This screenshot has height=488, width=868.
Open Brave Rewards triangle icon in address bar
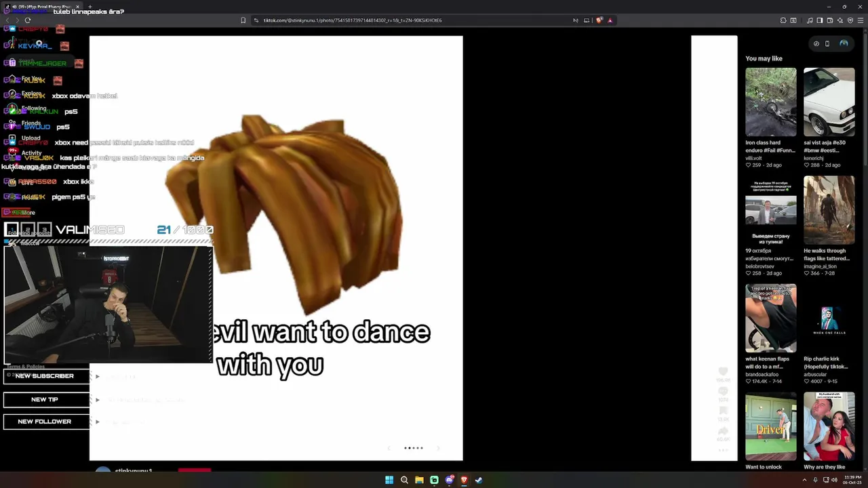610,20
